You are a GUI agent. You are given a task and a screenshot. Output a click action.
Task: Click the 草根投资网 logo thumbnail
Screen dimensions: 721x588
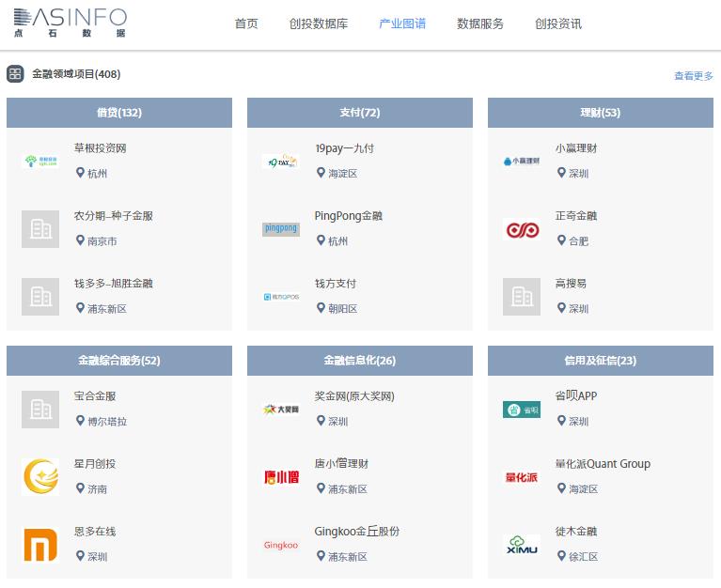pyautogui.click(x=40, y=161)
